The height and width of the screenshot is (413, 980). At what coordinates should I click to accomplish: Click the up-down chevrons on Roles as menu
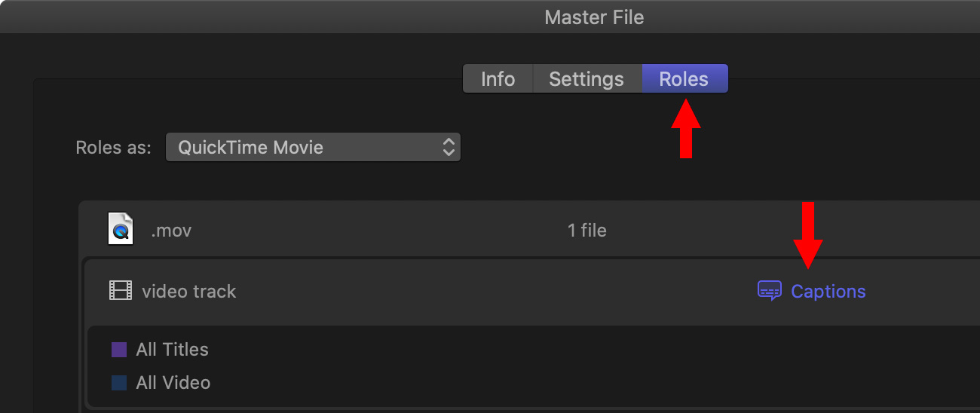coord(449,148)
